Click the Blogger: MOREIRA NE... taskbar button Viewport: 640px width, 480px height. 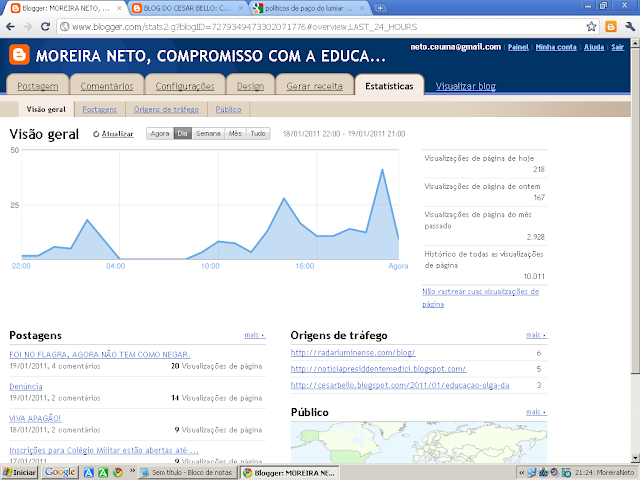289,473
